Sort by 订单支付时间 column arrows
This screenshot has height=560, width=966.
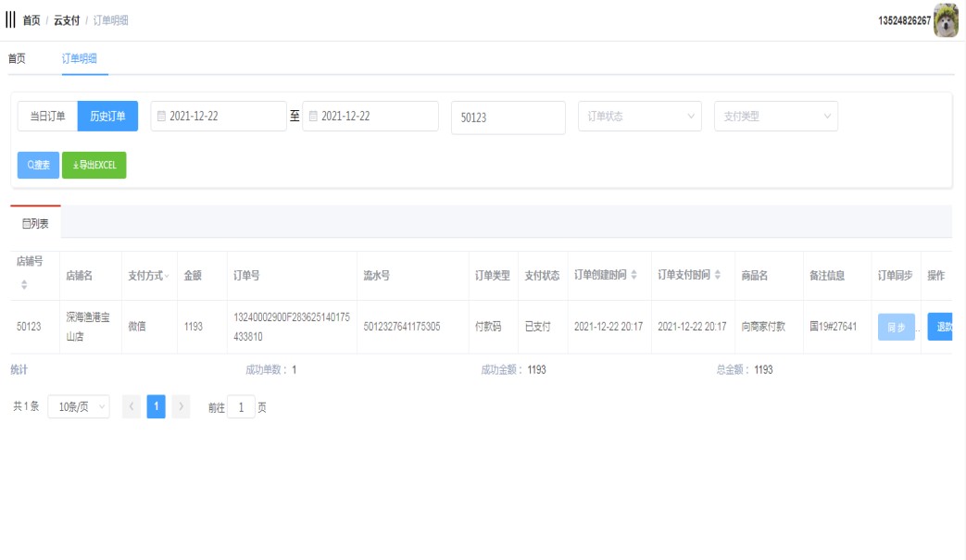click(718, 276)
